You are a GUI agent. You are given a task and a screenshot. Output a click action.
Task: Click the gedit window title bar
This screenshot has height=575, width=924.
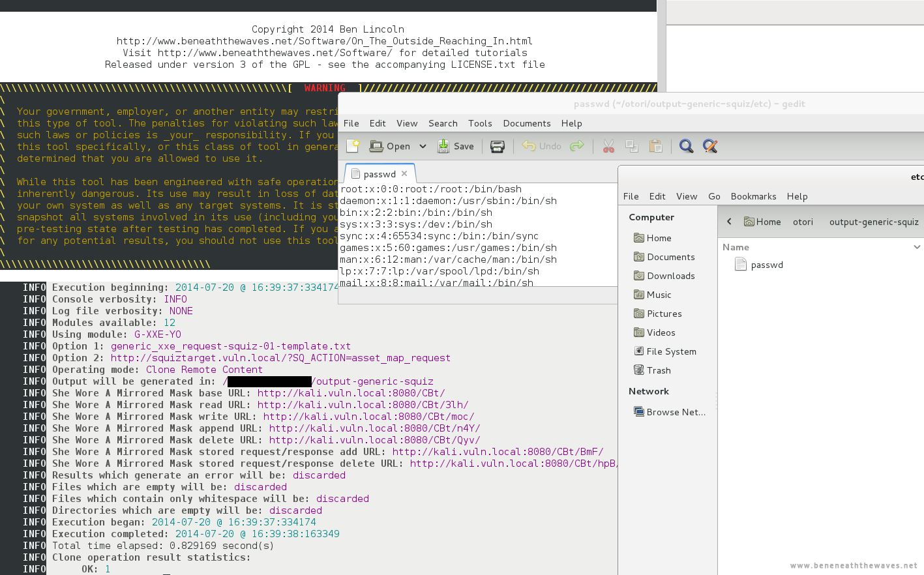point(631,104)
